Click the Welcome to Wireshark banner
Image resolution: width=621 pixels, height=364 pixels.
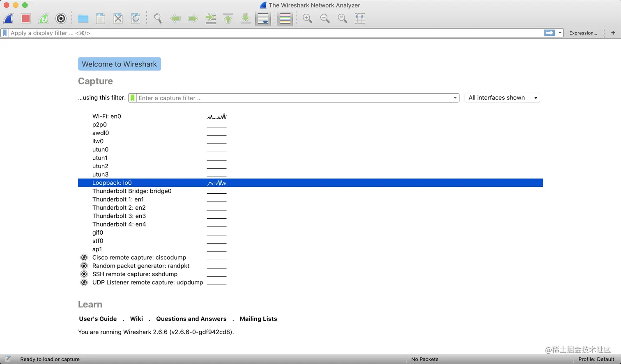pos(120,64)
